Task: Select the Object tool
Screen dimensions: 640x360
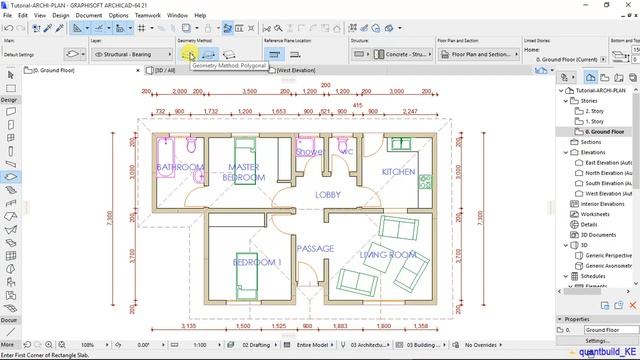Action: (x=11, y=282)
